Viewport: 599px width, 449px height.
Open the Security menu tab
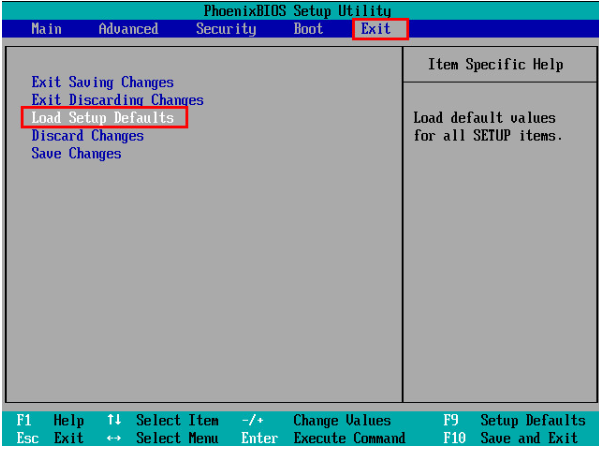click(226, 29)
